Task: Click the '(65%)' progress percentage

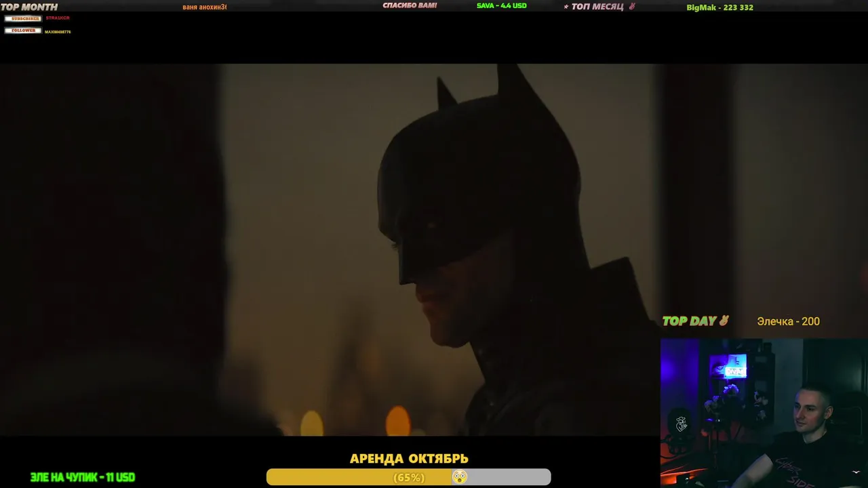Action: pos(409,478)
